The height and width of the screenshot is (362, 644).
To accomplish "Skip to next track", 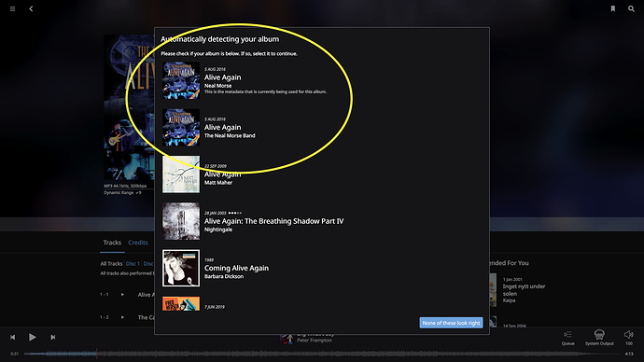I will click(52, 337).
